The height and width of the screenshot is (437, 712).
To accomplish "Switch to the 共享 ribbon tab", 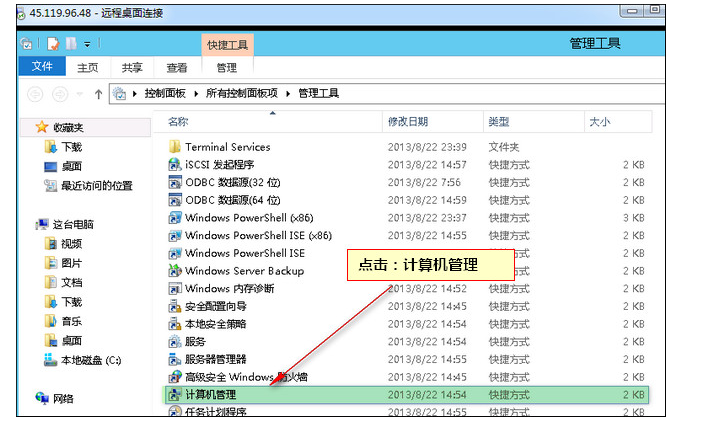I will [x=132, y=68].
